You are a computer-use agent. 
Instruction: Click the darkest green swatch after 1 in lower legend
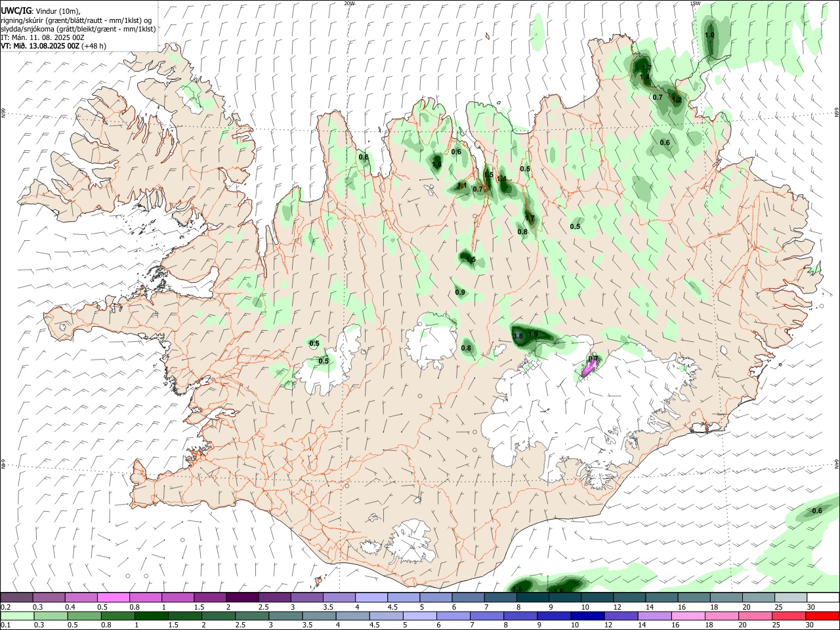[152, 616]
